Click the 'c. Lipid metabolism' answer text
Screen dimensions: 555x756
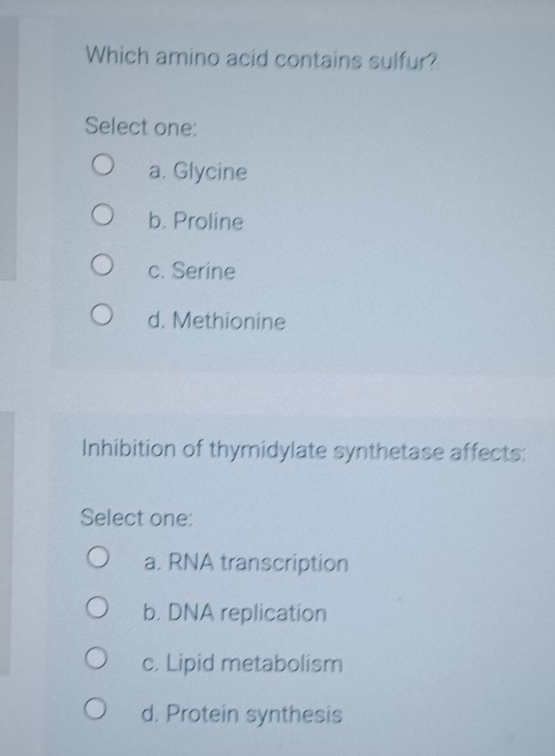click(x=244, y=664)
